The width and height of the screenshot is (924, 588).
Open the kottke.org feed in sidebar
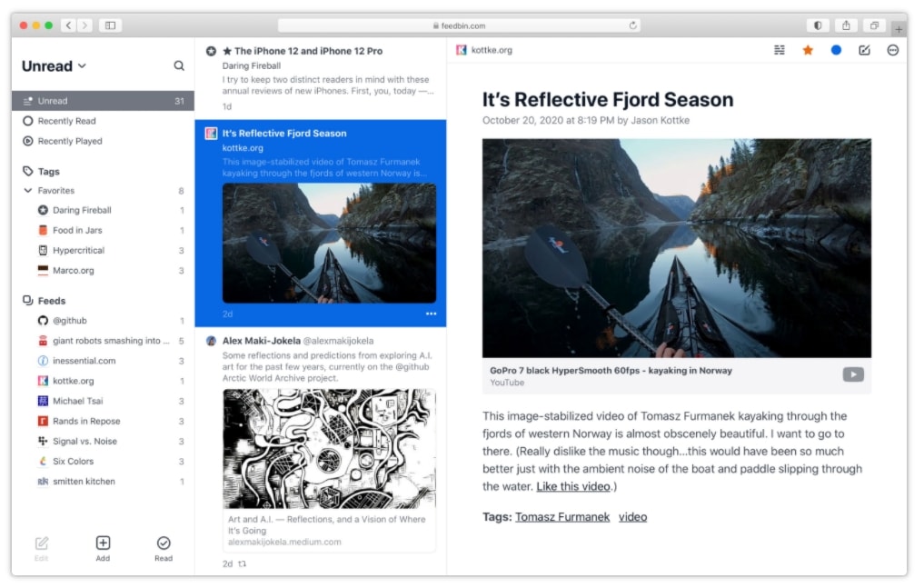pyautogui.click(x=104, y=381)
